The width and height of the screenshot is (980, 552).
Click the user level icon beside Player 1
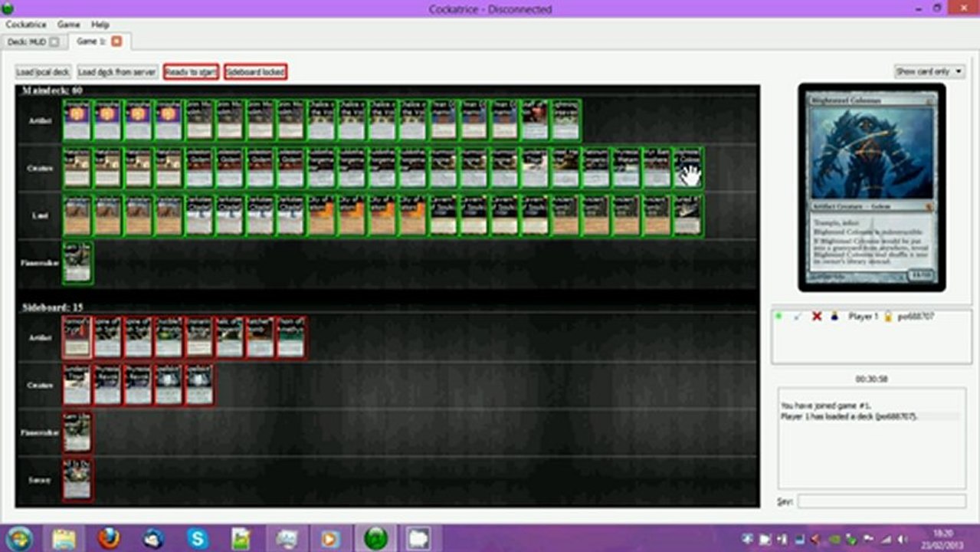coord(834,316)
